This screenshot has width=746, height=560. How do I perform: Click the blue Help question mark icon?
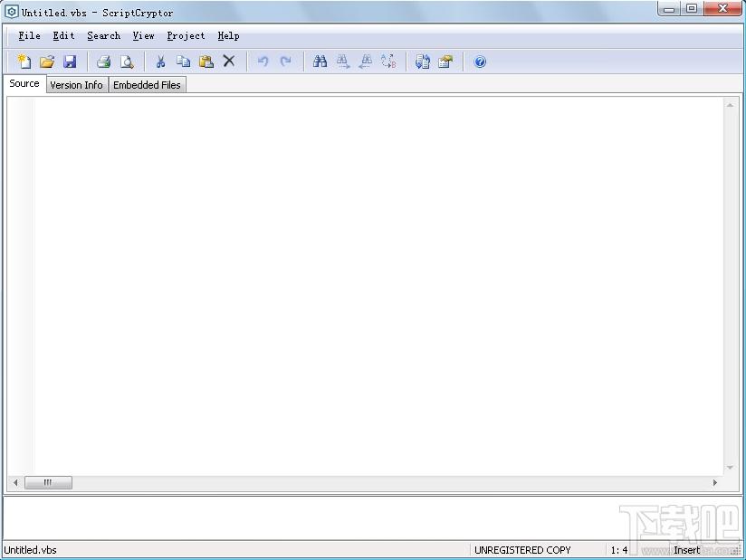pyautogui.click(x=480, y=62)
